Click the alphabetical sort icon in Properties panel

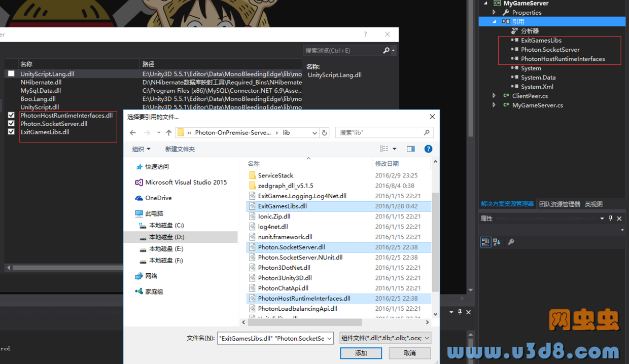click(x=497, y=242)
